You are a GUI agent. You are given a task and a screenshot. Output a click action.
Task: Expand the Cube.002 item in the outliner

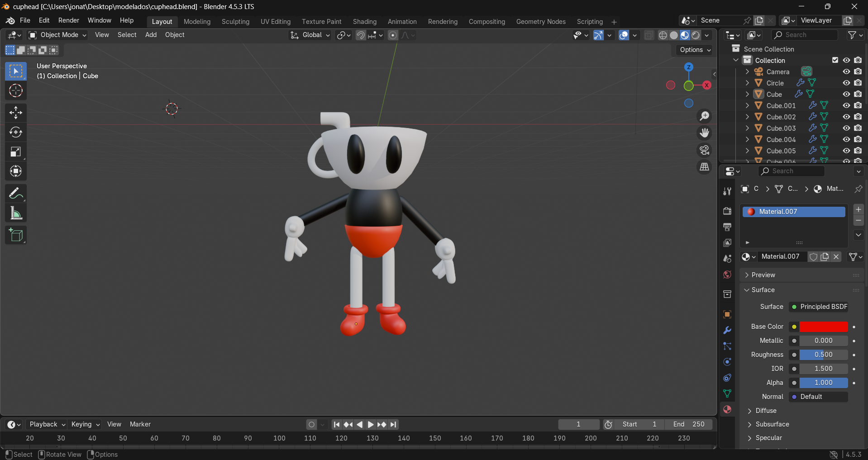tap(746, 117)
